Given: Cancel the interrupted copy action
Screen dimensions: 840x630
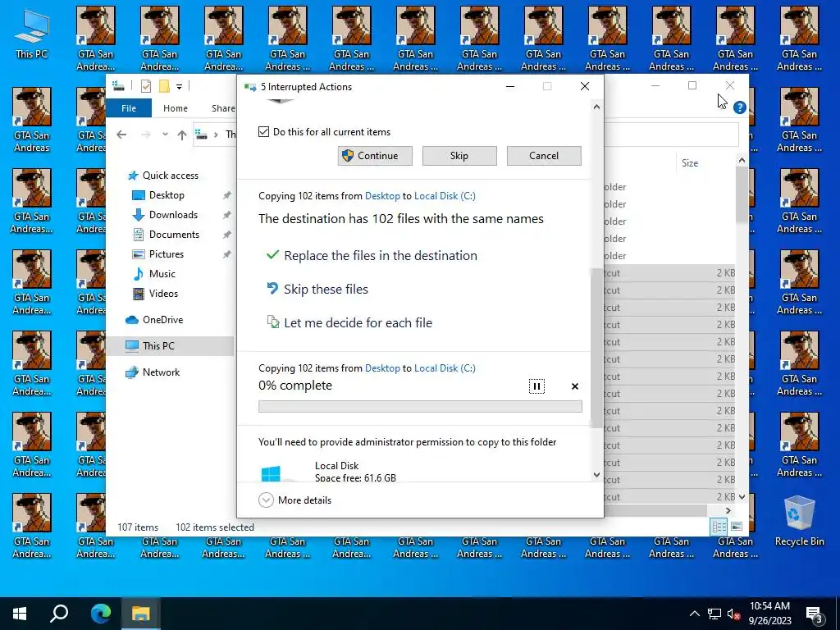Looking at the screenshot, I should 544,156.
